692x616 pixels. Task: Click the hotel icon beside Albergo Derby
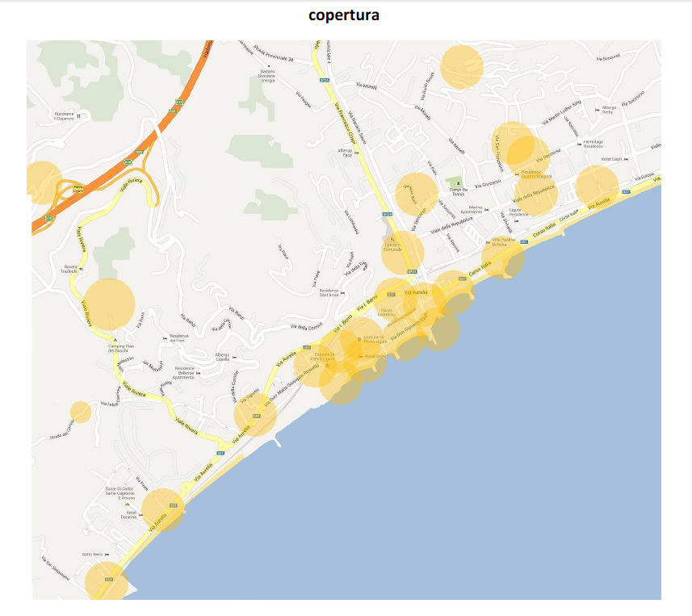[598, 110]
